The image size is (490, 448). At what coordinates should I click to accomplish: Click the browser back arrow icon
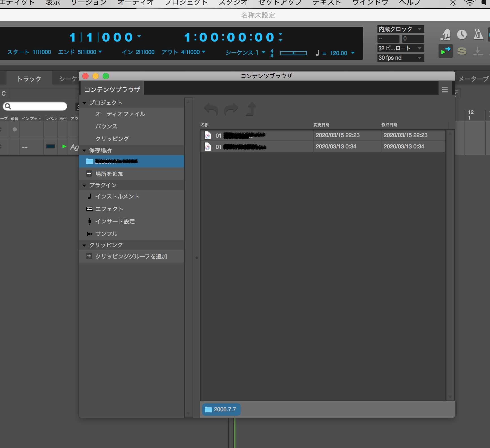(x=211, y=109)
